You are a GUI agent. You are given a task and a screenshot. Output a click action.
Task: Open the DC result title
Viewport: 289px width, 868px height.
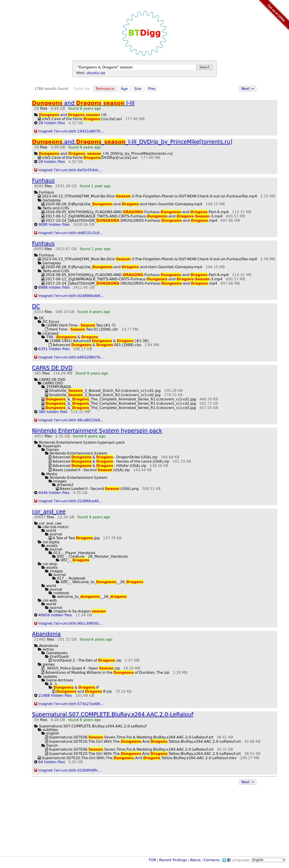click(x=36, y=306)
